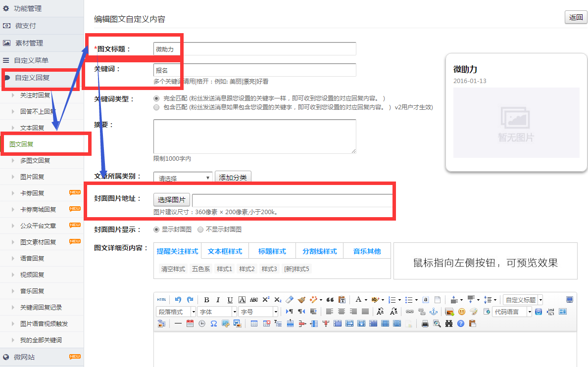Insert an emoticon using smiley icon
This screenshot has height=367, width=588.
[462, 312]
